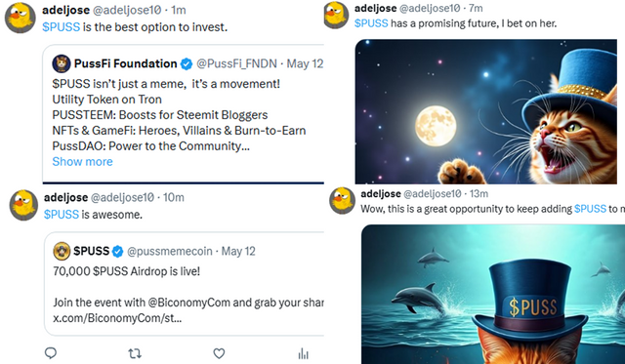
Task: Click the repost arrows icon
Action: 135,353
